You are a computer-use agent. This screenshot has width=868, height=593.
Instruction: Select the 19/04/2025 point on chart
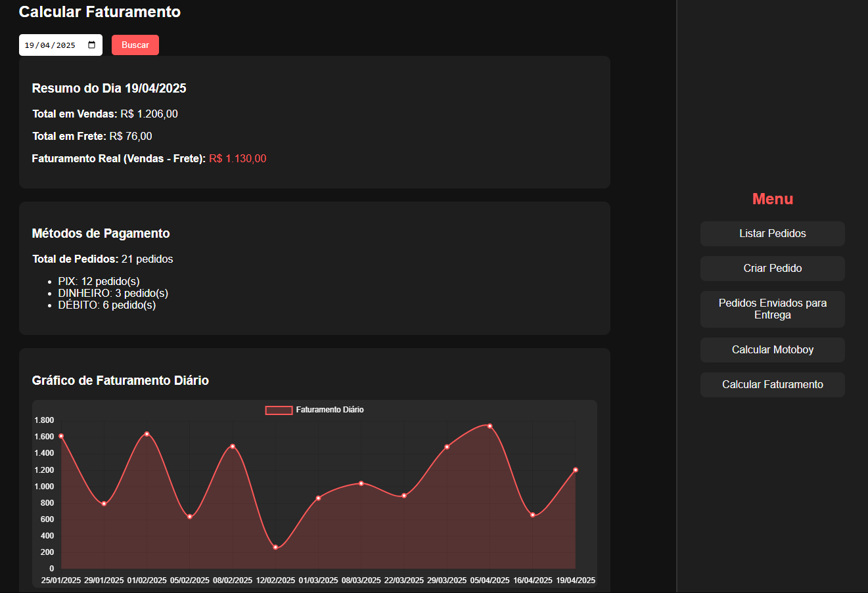coord(576,470)
